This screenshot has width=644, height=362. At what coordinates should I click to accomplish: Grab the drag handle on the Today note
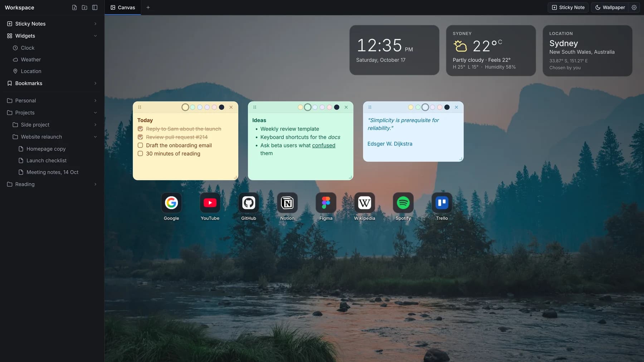pos(140,107)
